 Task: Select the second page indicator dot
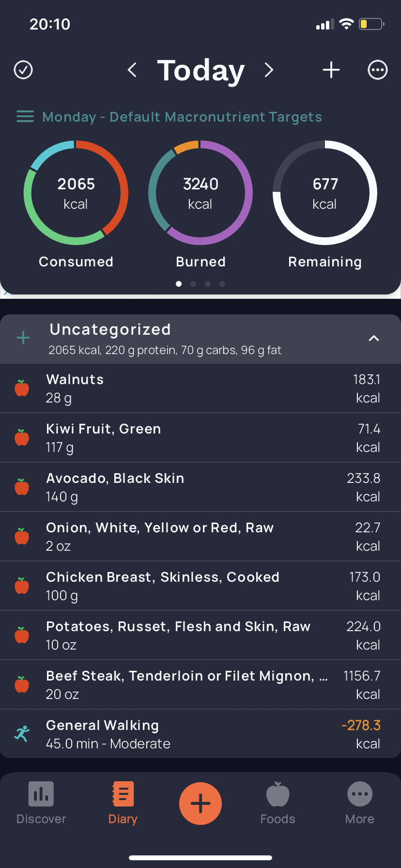(x=193, y=284)
